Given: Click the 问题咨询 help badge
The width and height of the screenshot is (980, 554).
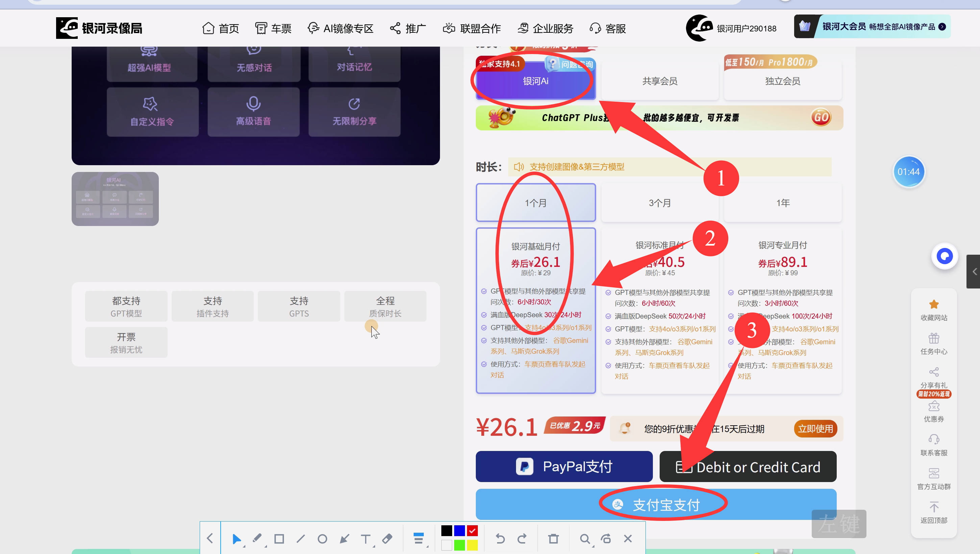Looking at the screenshot, I should tap(570, 64).
